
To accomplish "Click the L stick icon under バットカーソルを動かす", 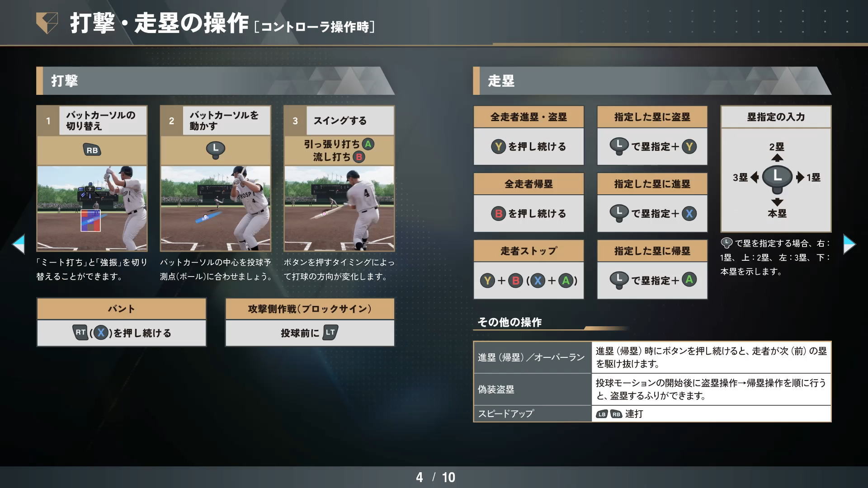I will click(216, 150).
